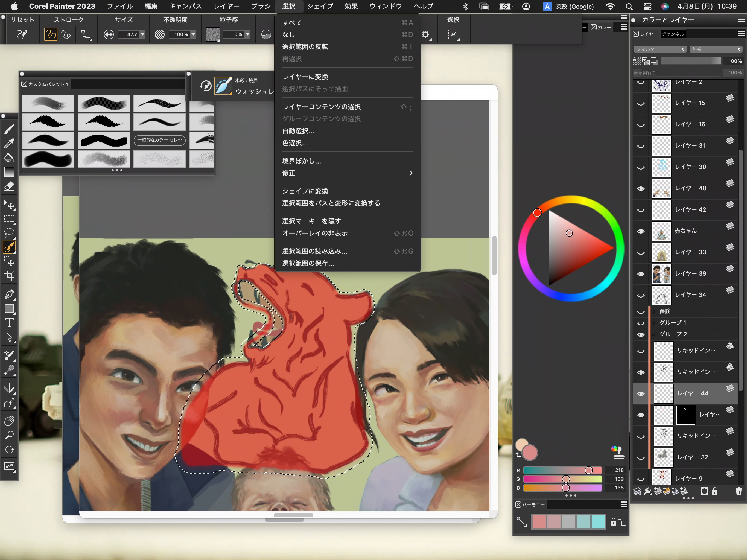
Task: Toggle visibility of グループ 2
Action: click(x=641, y=334)
